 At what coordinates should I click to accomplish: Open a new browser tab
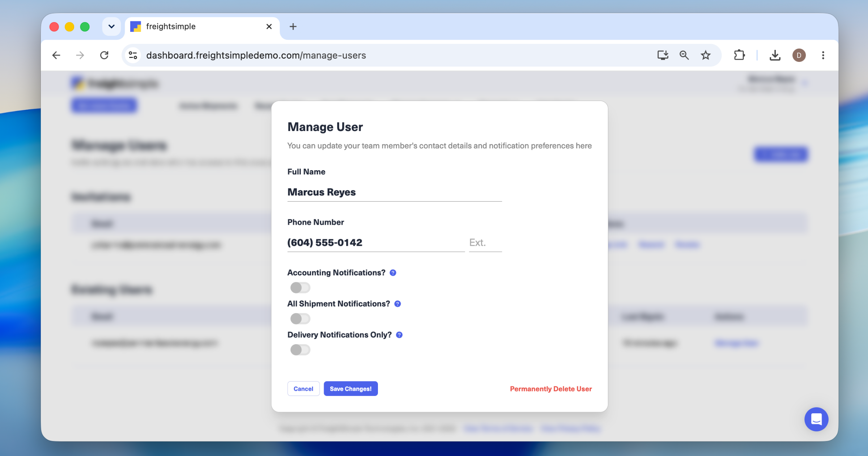point(293,26)
